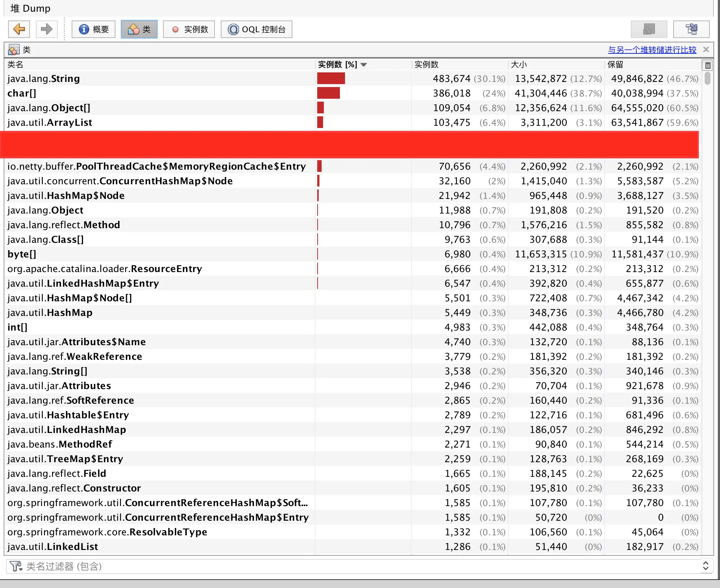
Task: Close the 类 panel with X
Action: pyautogui.click(x=706, y=49)
